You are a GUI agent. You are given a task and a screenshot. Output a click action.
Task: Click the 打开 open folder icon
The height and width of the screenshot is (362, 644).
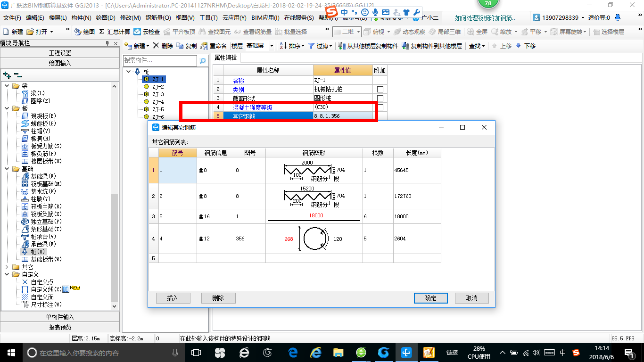30,32
